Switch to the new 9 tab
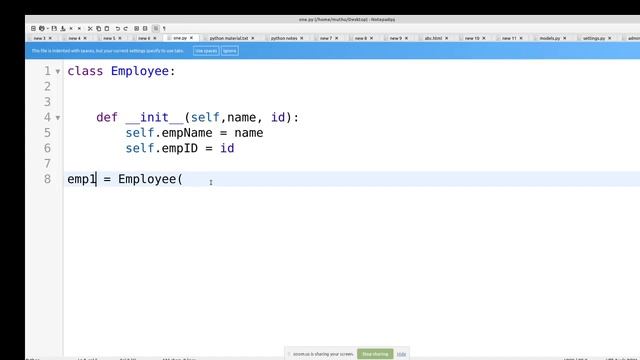 (396, 38)
